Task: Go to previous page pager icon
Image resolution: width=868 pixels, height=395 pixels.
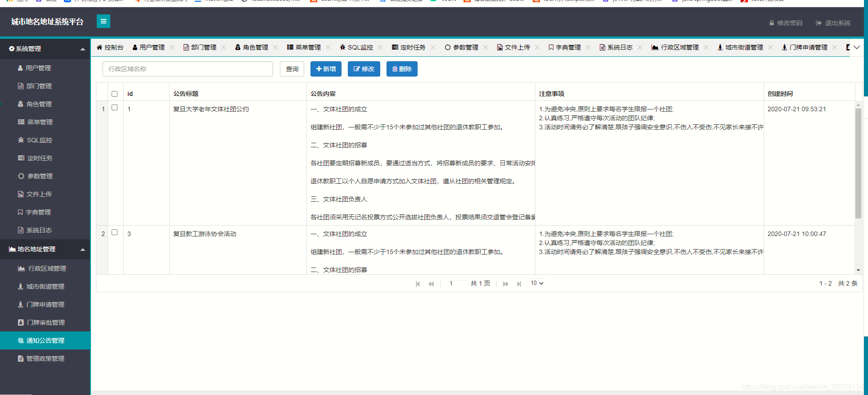Action: 431,284
